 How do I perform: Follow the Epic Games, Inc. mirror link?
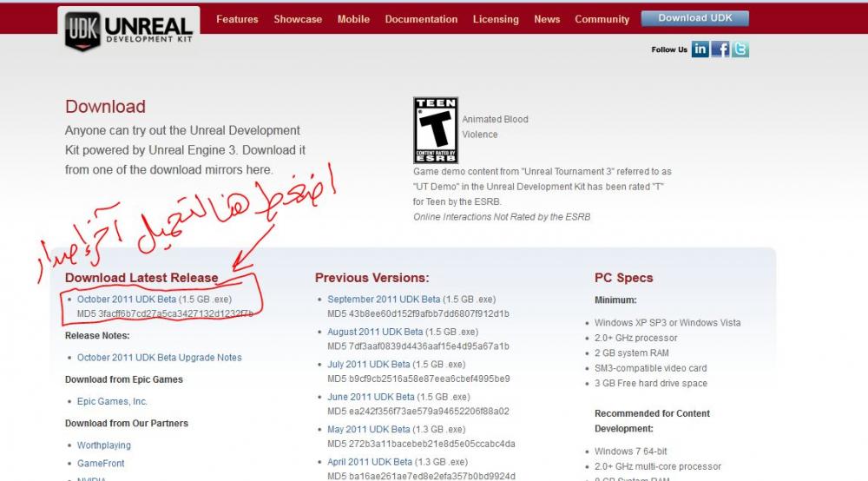pyautogui.click(x=112, y=401)
